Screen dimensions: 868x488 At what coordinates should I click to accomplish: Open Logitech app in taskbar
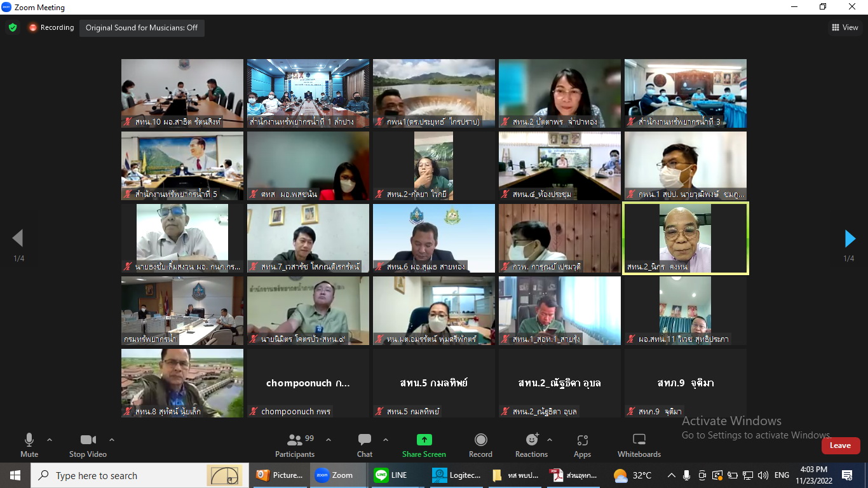coord(455,475)
